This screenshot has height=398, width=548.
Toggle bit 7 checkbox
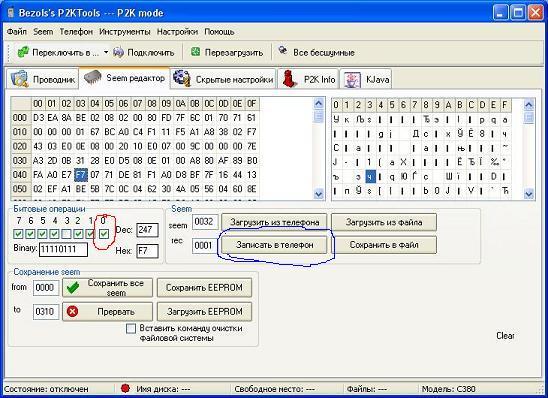coord(18,233)
